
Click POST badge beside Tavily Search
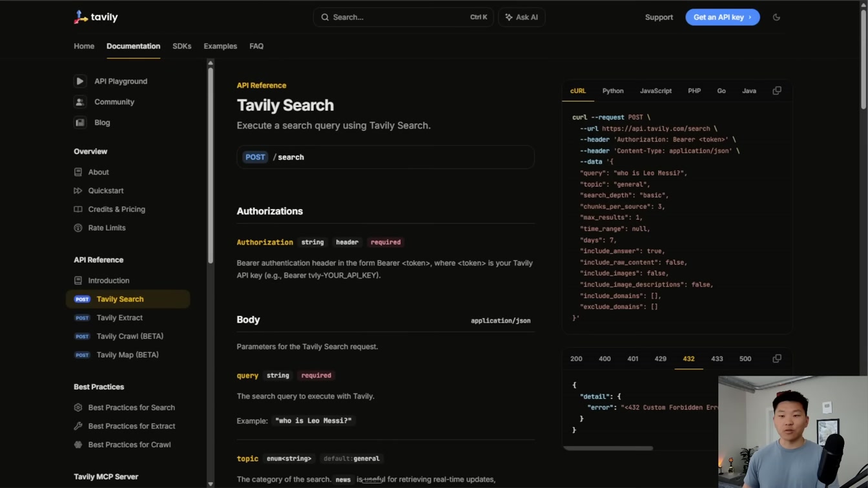tap(82, 300)
